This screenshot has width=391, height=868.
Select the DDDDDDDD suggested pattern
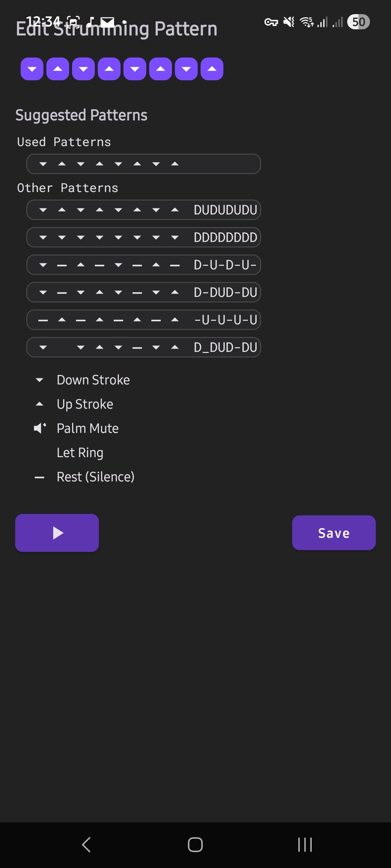click(144, 237)
